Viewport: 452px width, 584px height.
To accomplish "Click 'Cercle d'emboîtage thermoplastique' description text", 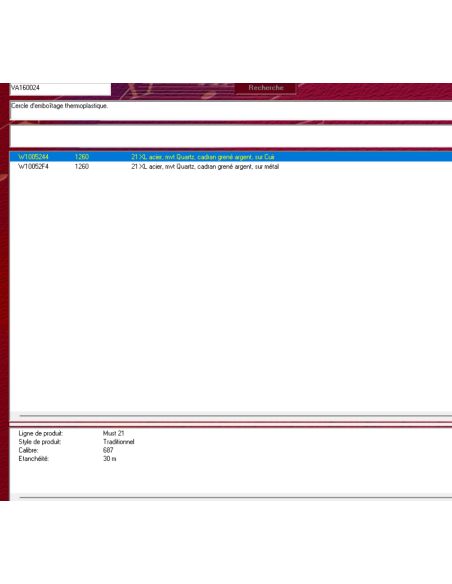I will [59, 106].
